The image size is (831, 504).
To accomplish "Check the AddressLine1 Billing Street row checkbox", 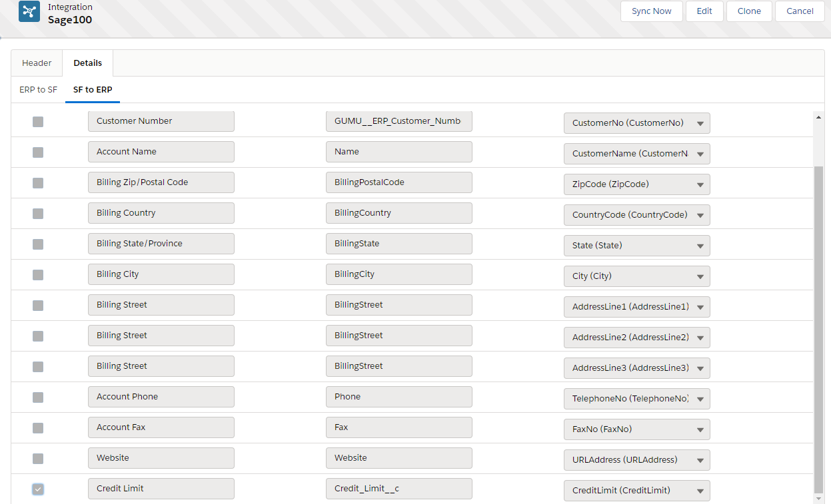I will click(x=38, y=306).
